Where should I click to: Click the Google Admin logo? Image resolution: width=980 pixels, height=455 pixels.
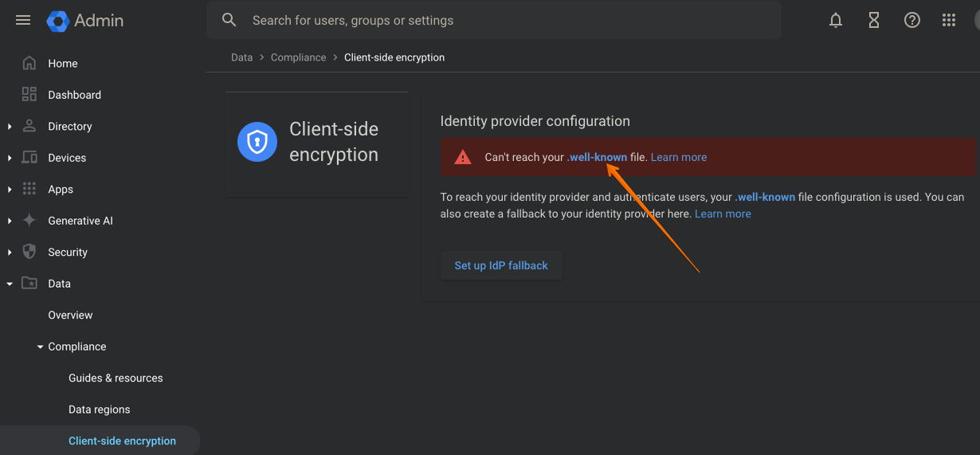[x=58, y=22]
